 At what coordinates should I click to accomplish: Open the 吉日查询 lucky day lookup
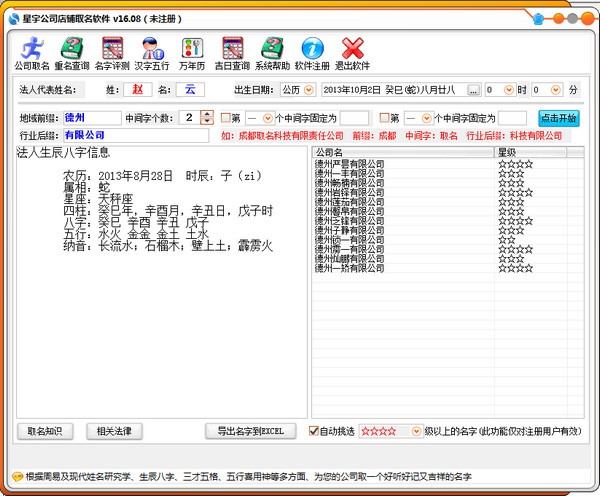point(232,54)
